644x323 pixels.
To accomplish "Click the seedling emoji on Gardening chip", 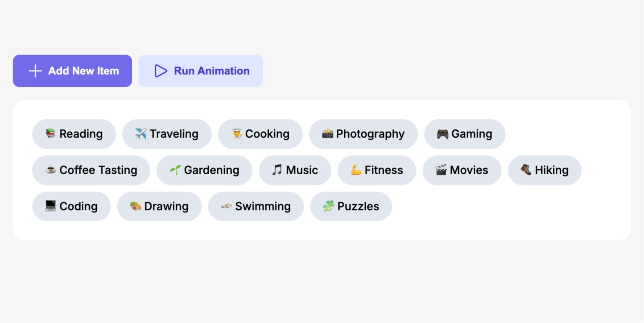I will pyautogui.click(x=175, y=170).
